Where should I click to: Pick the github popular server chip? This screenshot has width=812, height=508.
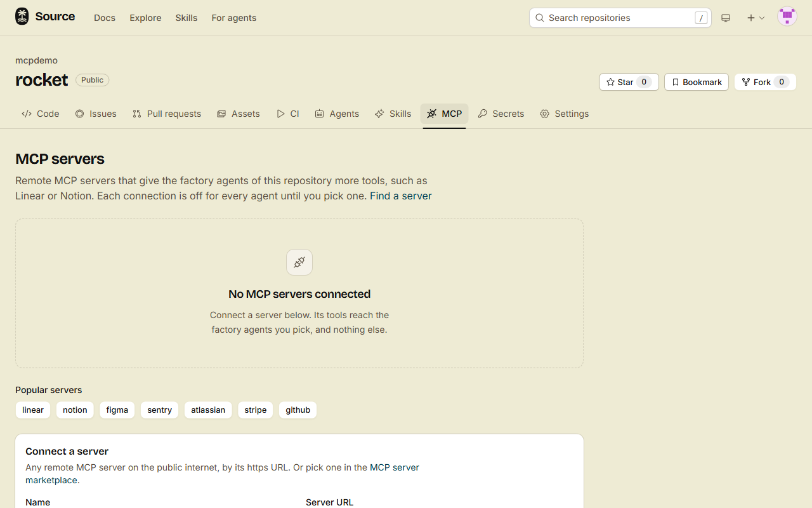[298, 410]
